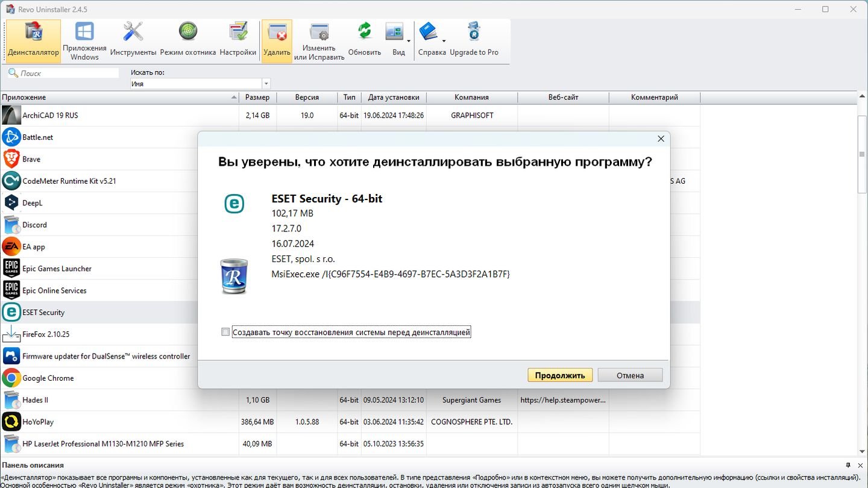Click the HP LaserJet Professional icon
This screenshot has height=488, width=868.
(11, 443)
